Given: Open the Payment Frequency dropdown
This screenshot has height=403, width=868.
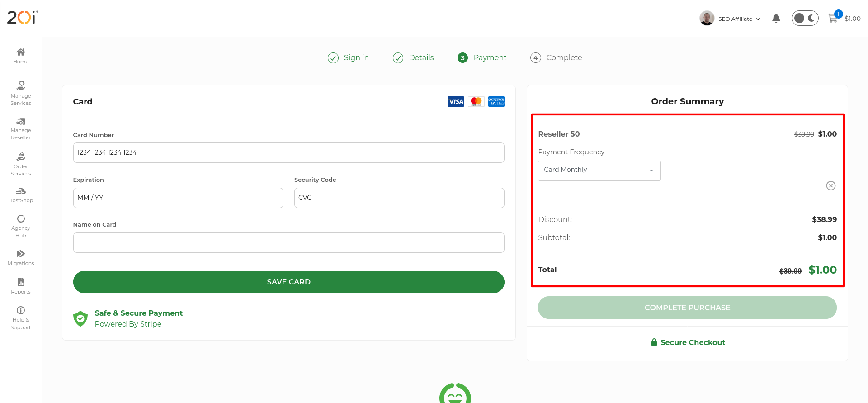Looking at the screenshot, I should 599,171.
